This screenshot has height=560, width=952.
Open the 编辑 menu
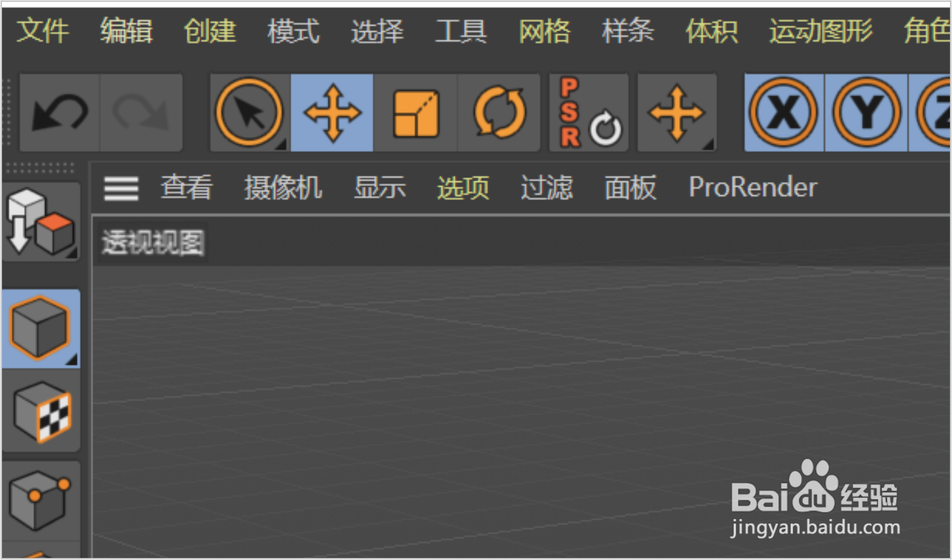point(126,30)
